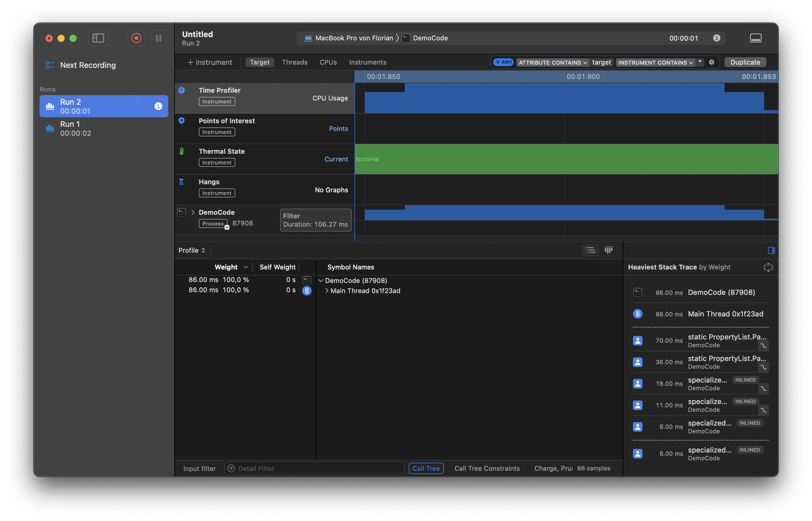Clear the filter with the x icon
Viewport: 812px width, 521px height.
pyautogui.click(x=711, y=62)
